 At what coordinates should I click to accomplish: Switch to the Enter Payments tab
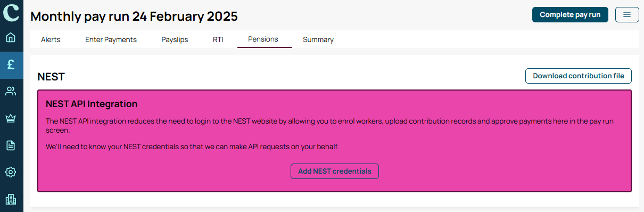pyautogui.click(x=111, y=39)
